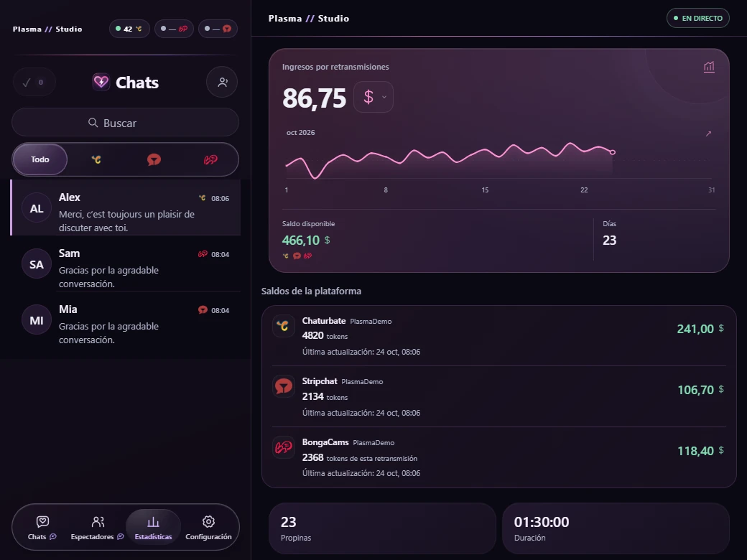Image resolution: width=747 pixels, height=560 pixels.
Task: Click the AL avatar for Alex
Action: click(37, 209)
